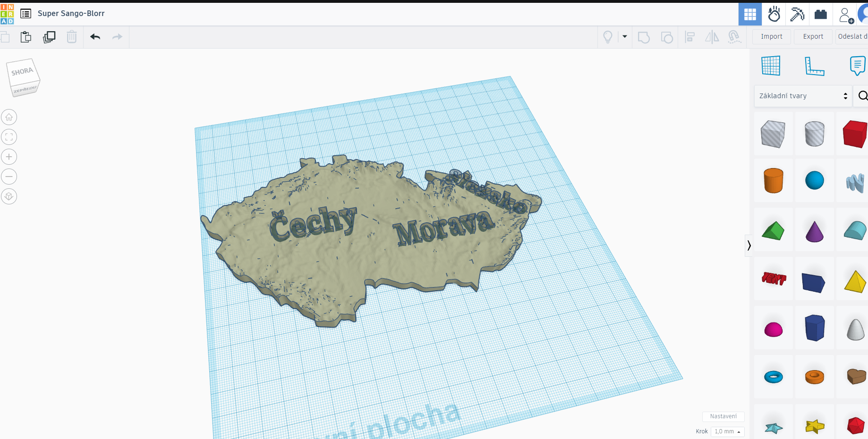Image resolution: width=868 pixels, height=439 pixels.
Task: Click the Export button
Action: pos(813,36)
